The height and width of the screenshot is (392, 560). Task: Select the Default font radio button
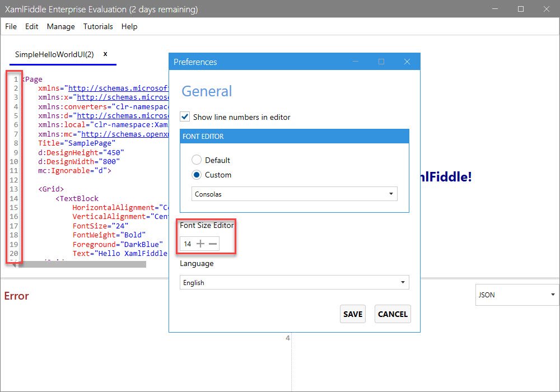tap(197, 160)
